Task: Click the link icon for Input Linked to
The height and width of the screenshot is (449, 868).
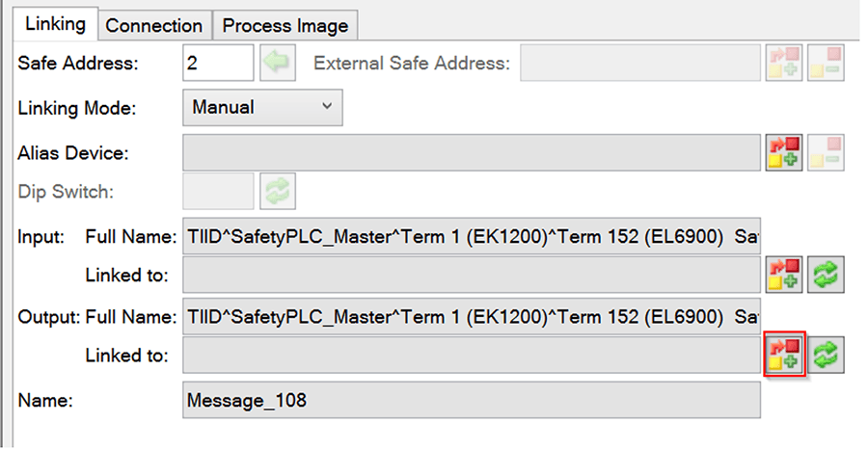Action: [x=784, y=275]
